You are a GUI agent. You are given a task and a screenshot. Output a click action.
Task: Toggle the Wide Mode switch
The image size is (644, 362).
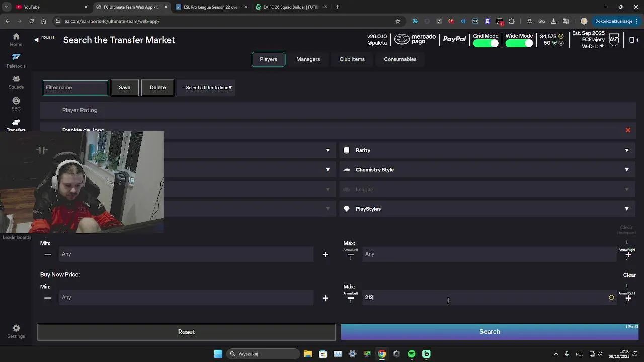(519, 43)
